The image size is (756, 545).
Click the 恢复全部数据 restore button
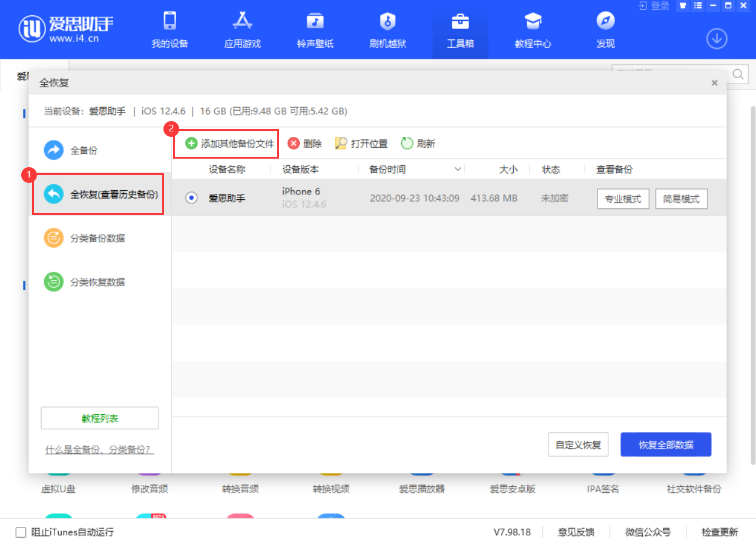[x=666, y=444]
